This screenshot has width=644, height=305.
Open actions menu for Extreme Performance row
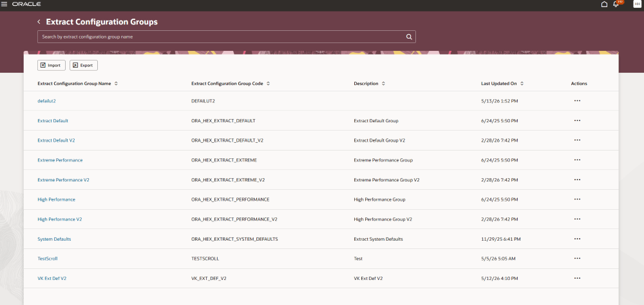(x=577, y=160)
